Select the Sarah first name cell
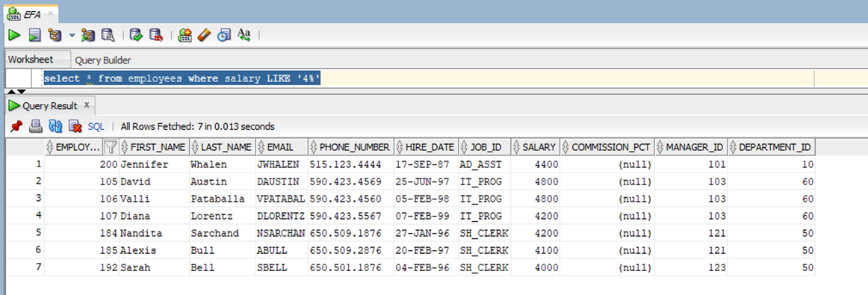 (154, 267)
